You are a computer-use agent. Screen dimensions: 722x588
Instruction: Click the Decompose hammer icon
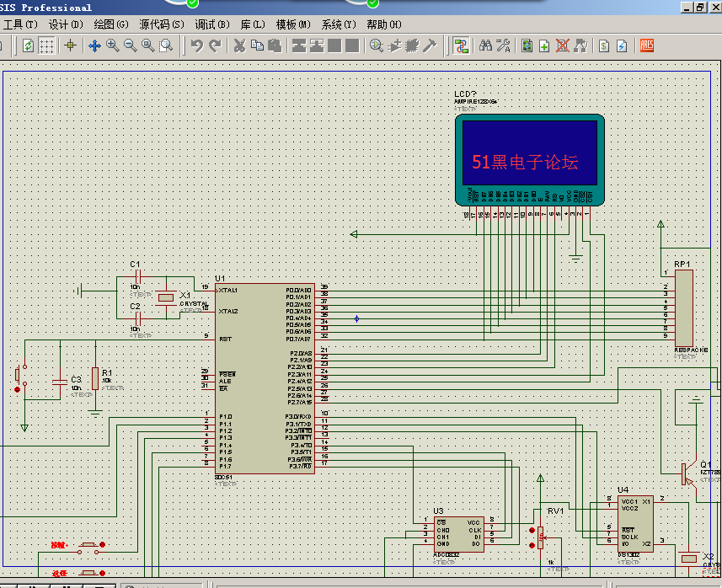point(430,45)
